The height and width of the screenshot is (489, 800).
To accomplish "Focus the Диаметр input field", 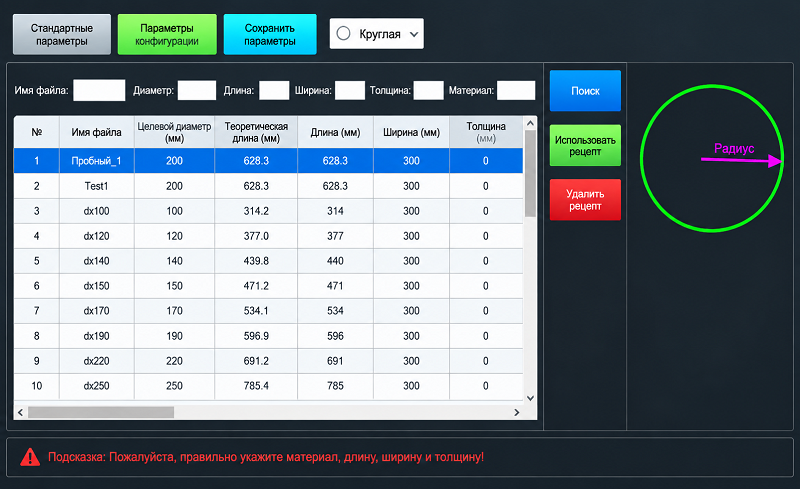I will click(x=197, y=90).
